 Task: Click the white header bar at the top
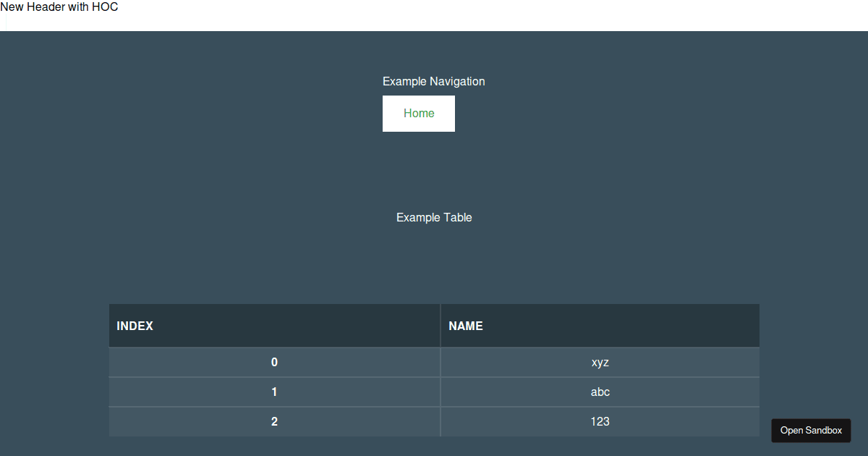click(434, 15)
